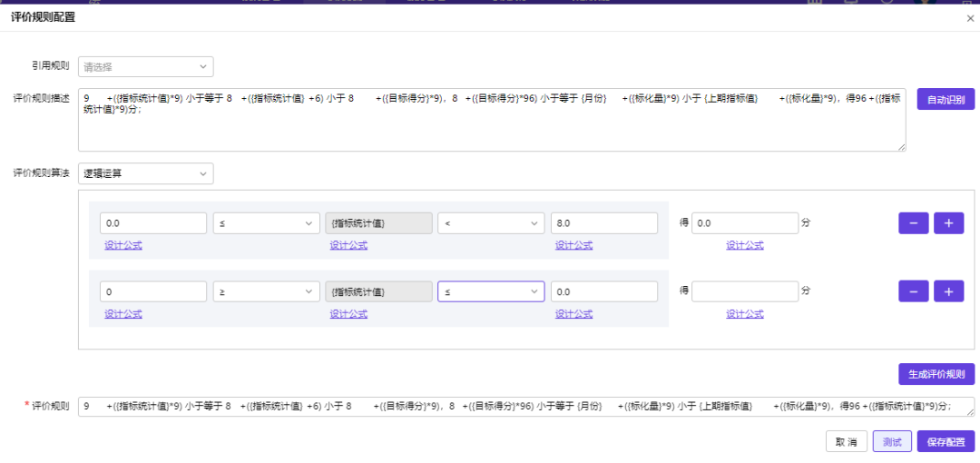The width and height of the screenshot is (980, 463).
Task: Open first row ≤ operator dropdown
Action: point(264,223)
